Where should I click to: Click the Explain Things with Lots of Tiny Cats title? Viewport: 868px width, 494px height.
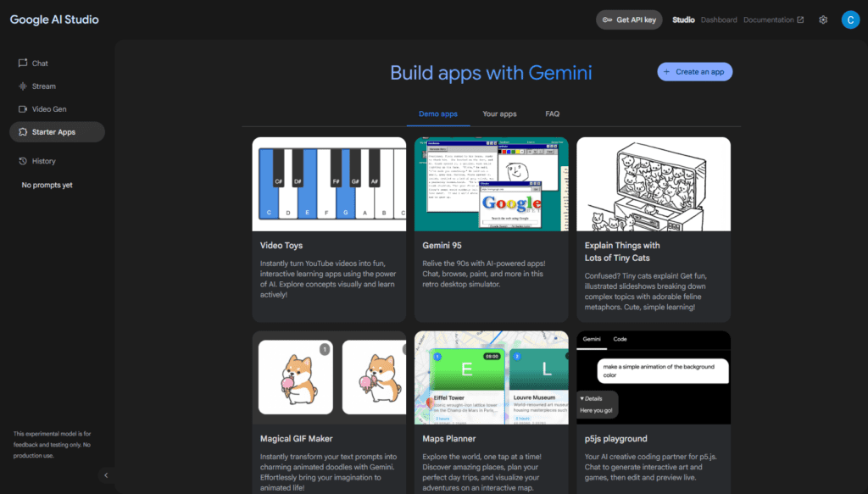pos(622,252)
